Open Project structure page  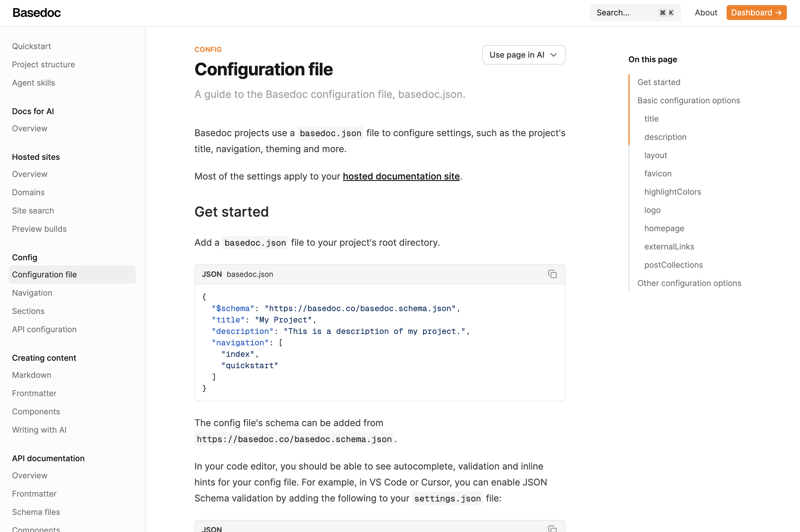point(43,65)
